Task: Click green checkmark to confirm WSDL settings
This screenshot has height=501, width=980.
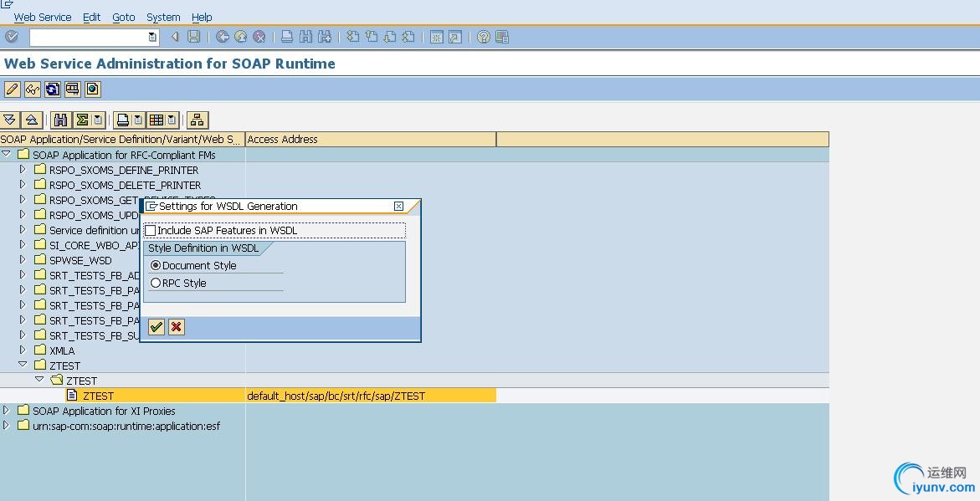Action: (x=156, y=327)
